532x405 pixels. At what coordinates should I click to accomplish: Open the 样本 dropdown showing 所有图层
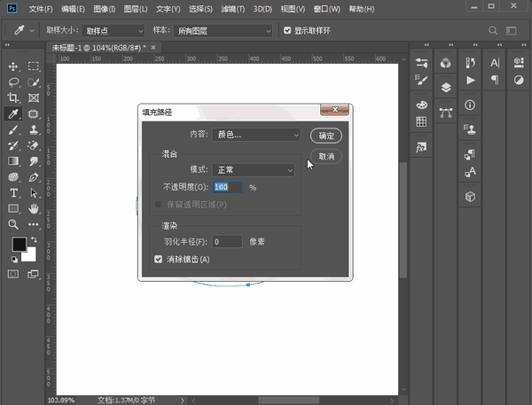tap(223, 31)
